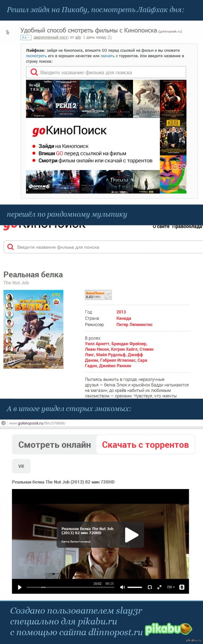
Task: Follow the "посмотреть" link in the post
Action: [37, 56]
